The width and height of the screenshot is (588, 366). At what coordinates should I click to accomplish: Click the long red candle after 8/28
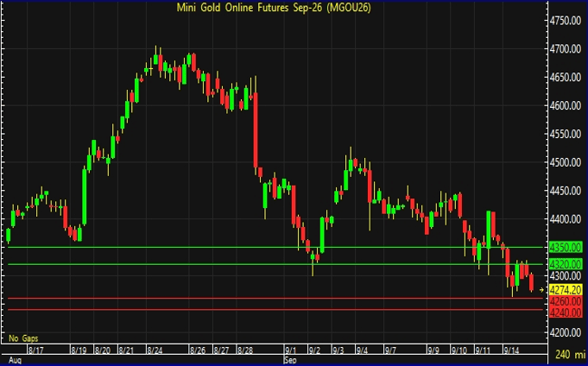(256, 130)
